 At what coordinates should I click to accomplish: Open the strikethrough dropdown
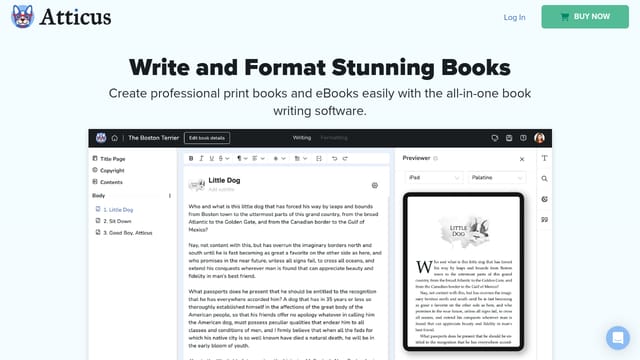point(224,158)
